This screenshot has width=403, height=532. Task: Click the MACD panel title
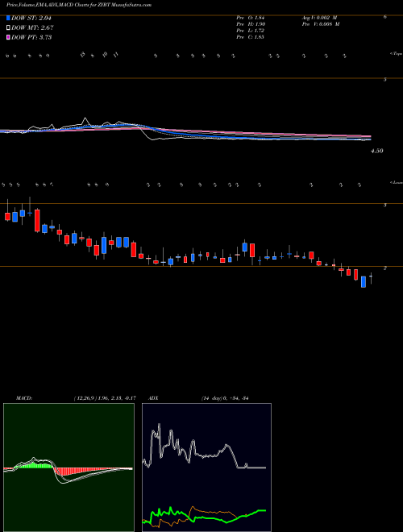(x=24, y=398)
